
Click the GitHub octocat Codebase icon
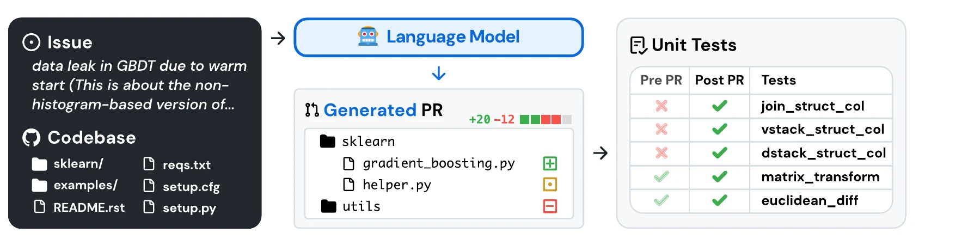[31, 138]
